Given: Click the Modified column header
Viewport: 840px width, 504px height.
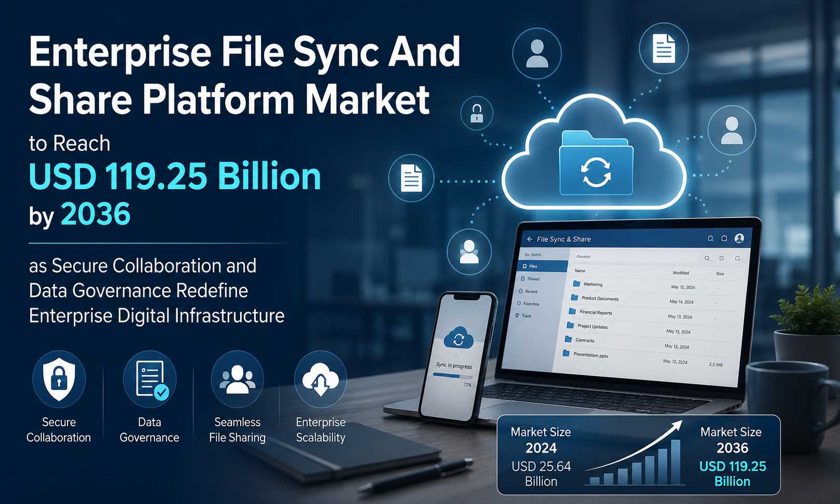Looking at the screenshot, I should pos(681,273).
